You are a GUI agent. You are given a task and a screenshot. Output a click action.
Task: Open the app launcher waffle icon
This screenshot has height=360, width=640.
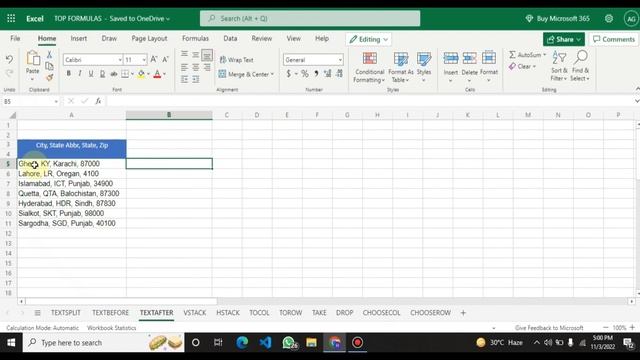(x=11, y=18)
